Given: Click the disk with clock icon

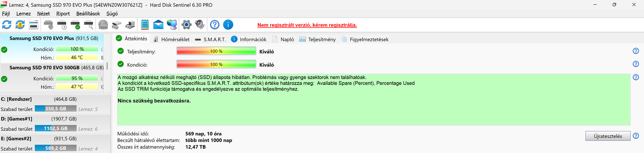Looking at the screenshot, I should 62,24.
